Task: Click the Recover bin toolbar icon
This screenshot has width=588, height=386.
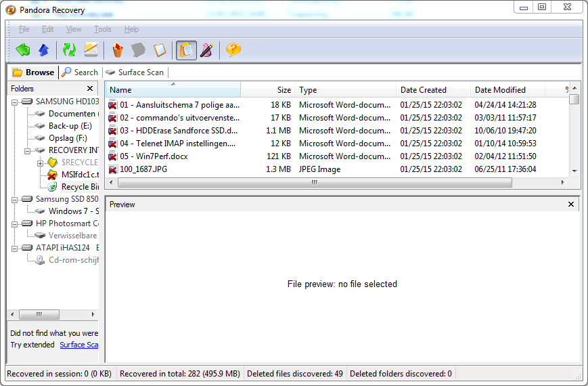Action: point(118,50)
